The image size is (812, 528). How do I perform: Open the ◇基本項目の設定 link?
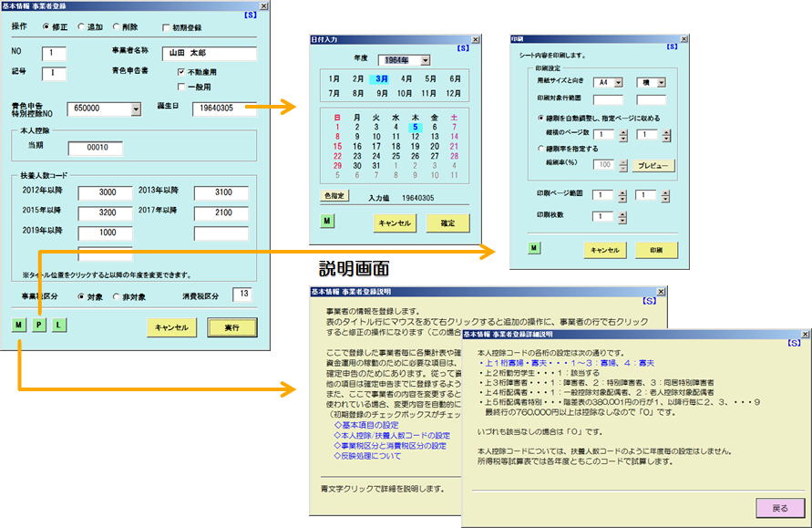click(366, 425)
